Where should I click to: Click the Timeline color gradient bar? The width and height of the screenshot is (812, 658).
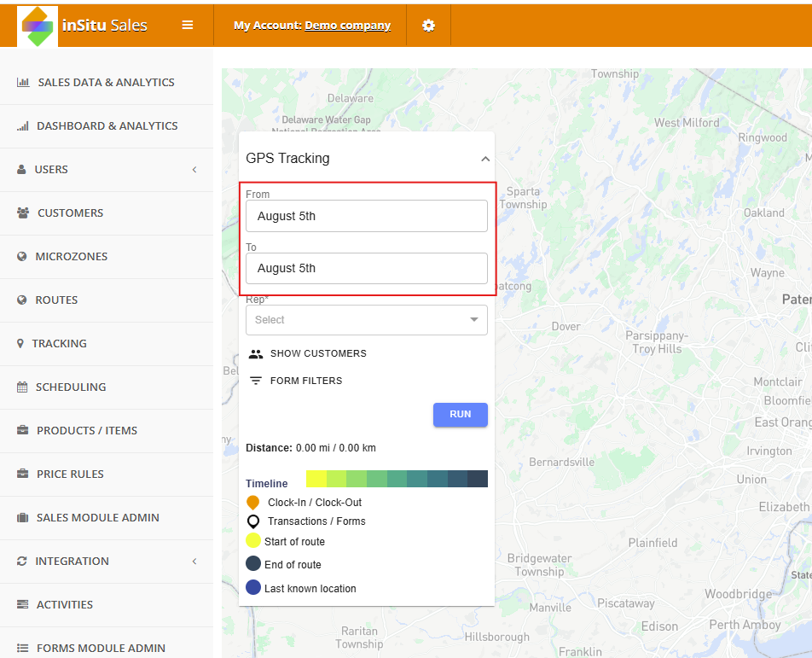pos(397,479)
